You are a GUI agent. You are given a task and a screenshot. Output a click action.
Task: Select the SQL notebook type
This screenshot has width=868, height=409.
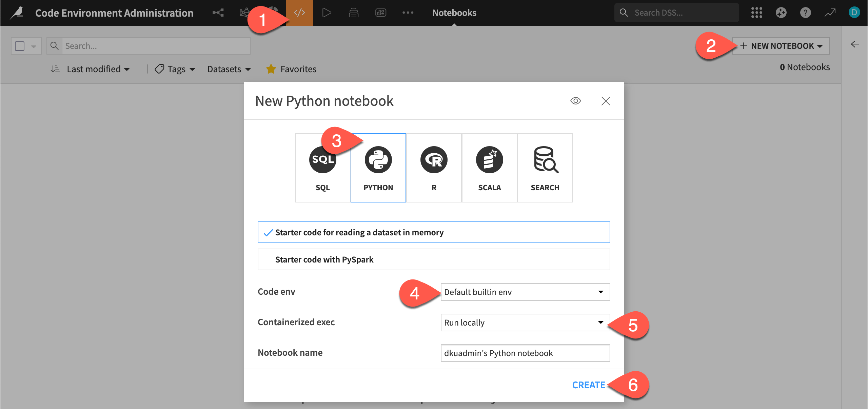322,168
